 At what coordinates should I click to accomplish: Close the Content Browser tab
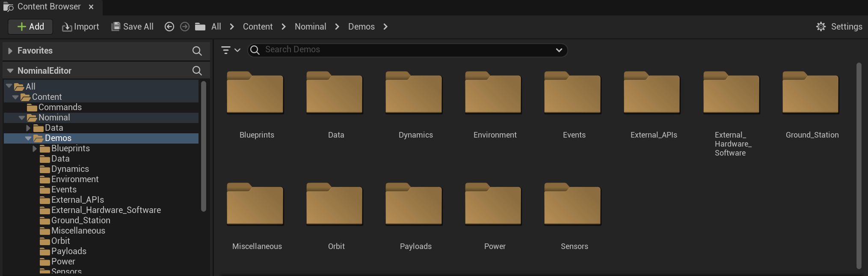click(91, 7)
